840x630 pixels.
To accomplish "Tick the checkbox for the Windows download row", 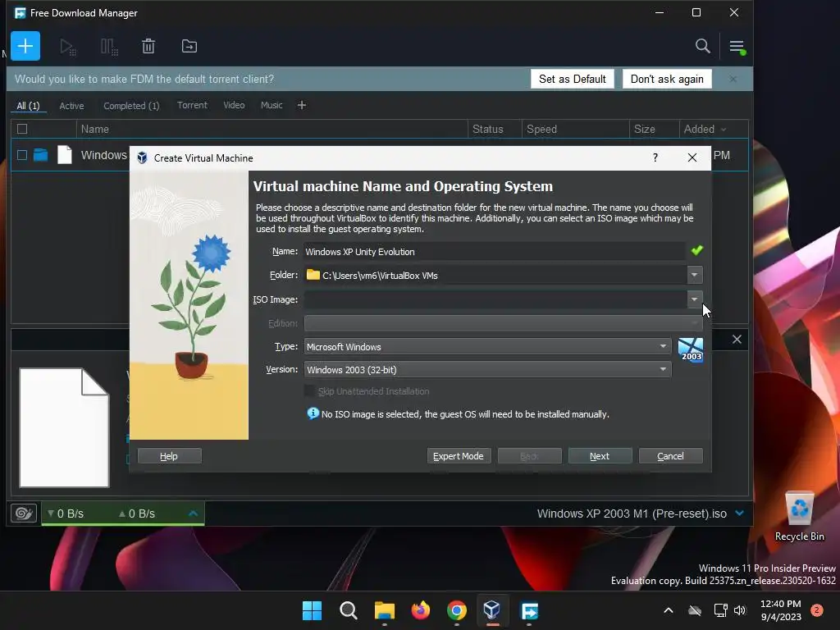I will (x=22, y=155).
